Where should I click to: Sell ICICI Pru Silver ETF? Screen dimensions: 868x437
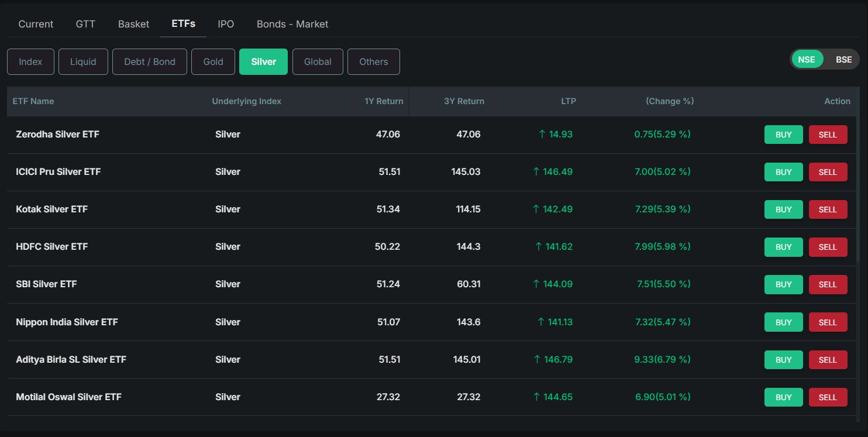[x=828, y=171]
